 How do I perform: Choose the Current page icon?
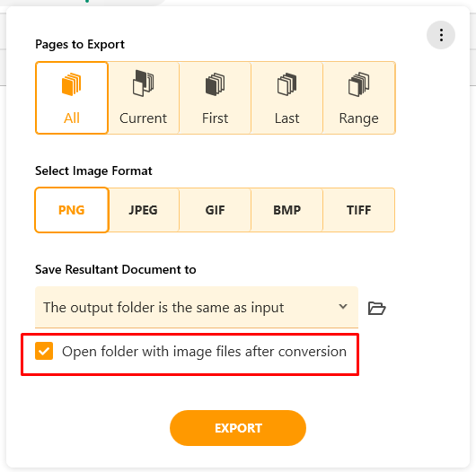[x=144, y=83]
